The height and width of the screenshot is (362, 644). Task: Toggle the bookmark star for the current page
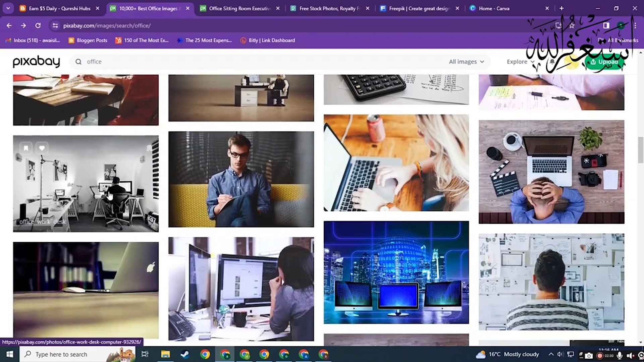point(572,25)
